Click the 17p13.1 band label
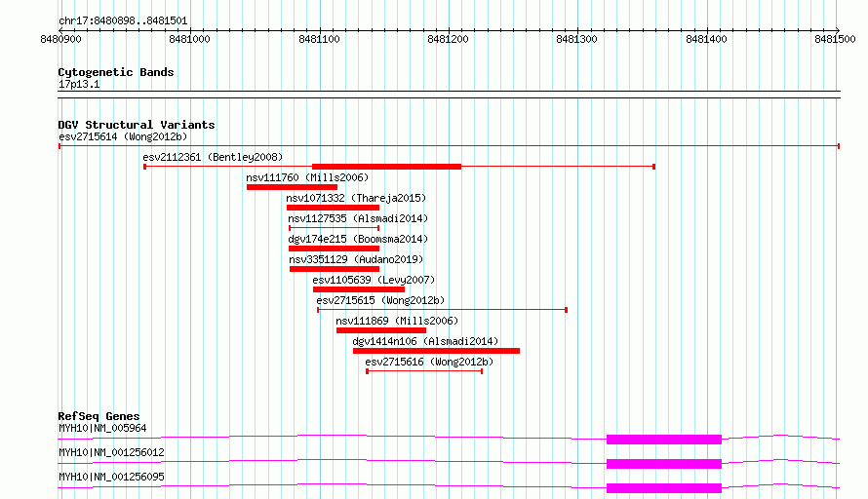Viewport: 868px width, 499px height. pos(79,84)
